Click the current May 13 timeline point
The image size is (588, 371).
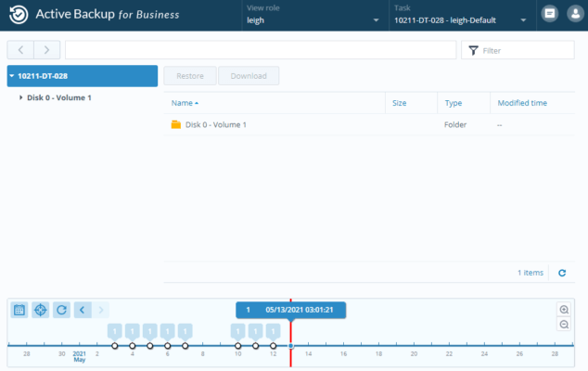290,346
